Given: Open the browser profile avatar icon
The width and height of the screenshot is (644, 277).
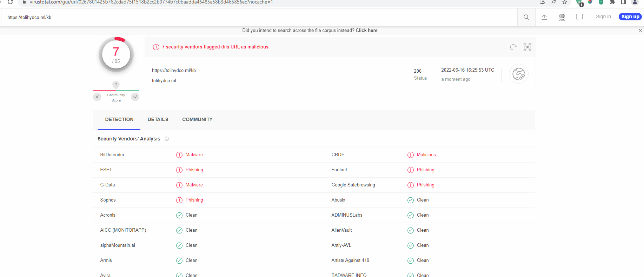Looking at the screenshot, I should coord(635,2).
